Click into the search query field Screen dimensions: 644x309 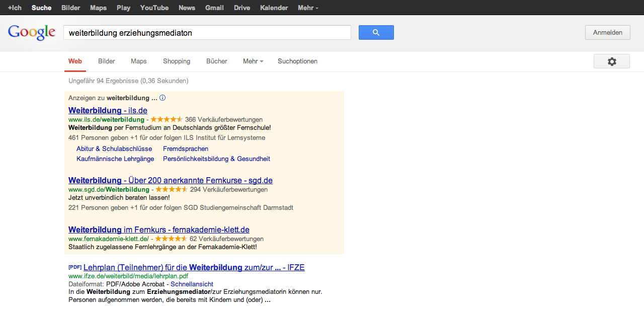(207, 33)
